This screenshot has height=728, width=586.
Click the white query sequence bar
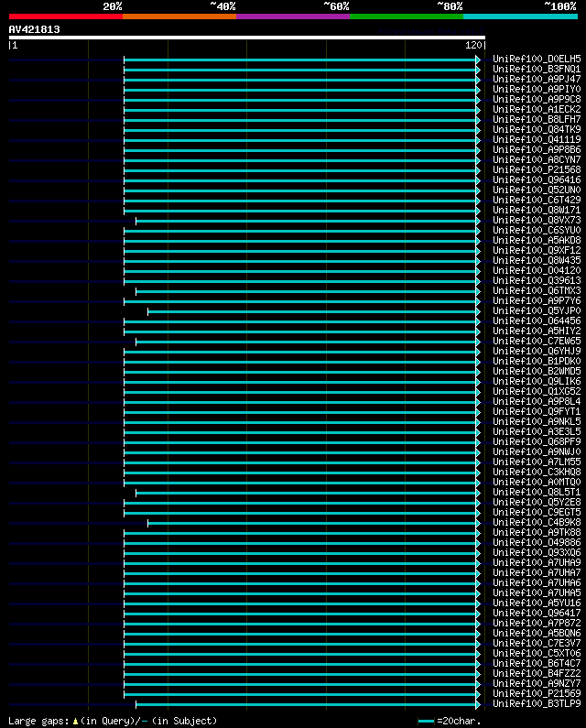[x=247, y=38]
